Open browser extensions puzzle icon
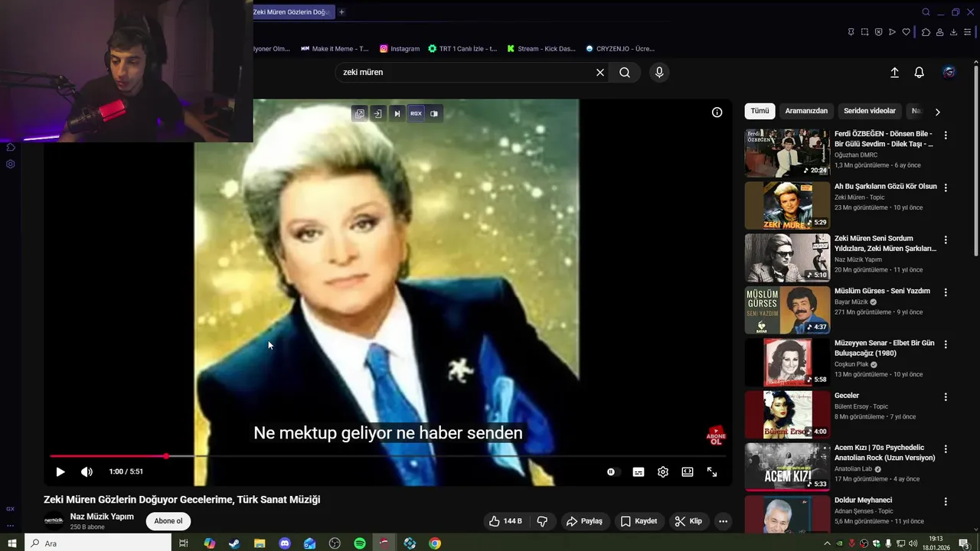 (926, 32)
